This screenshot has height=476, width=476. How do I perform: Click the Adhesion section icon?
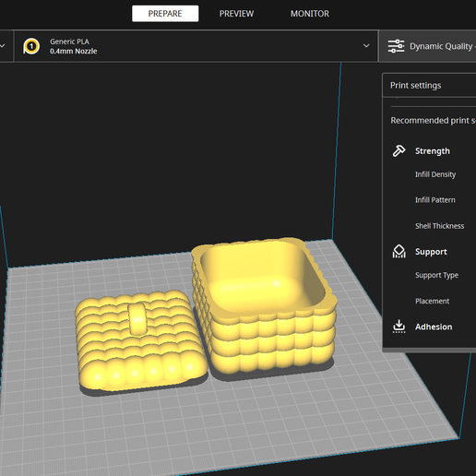click(x=399, y=327)
